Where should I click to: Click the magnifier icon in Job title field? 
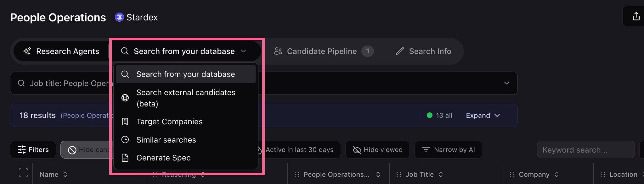point(21,83)
